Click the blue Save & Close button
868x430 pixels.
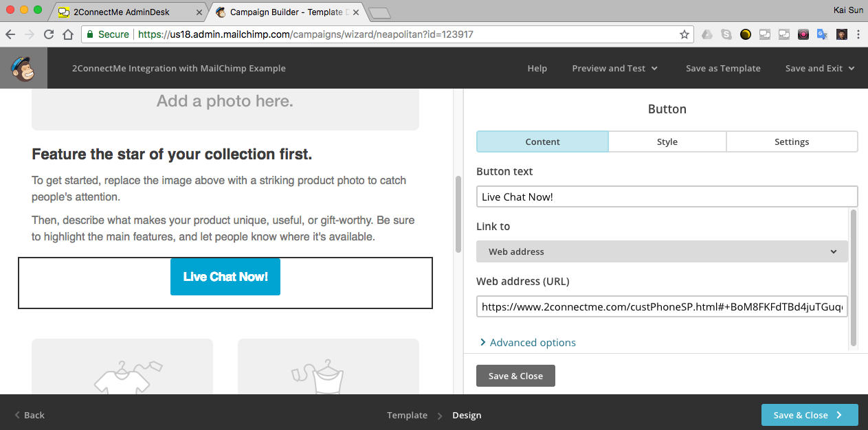[810, 415]
